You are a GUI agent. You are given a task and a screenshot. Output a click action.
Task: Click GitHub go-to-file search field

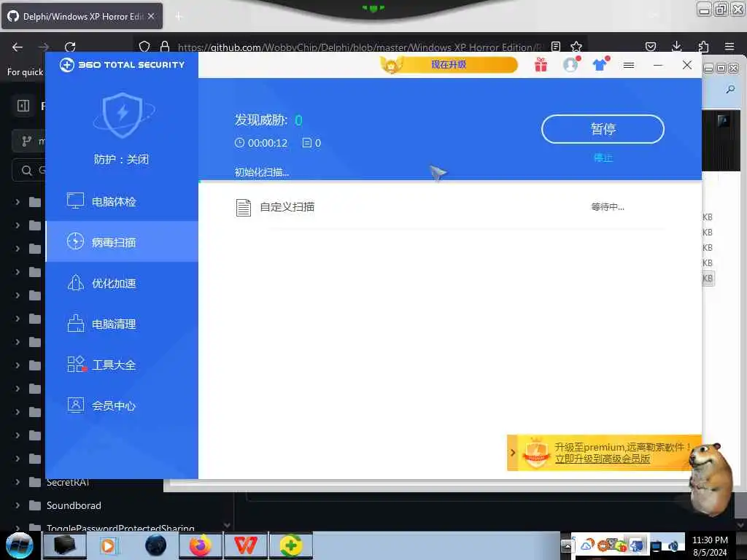pyautogui.click(x=29, y=170)
